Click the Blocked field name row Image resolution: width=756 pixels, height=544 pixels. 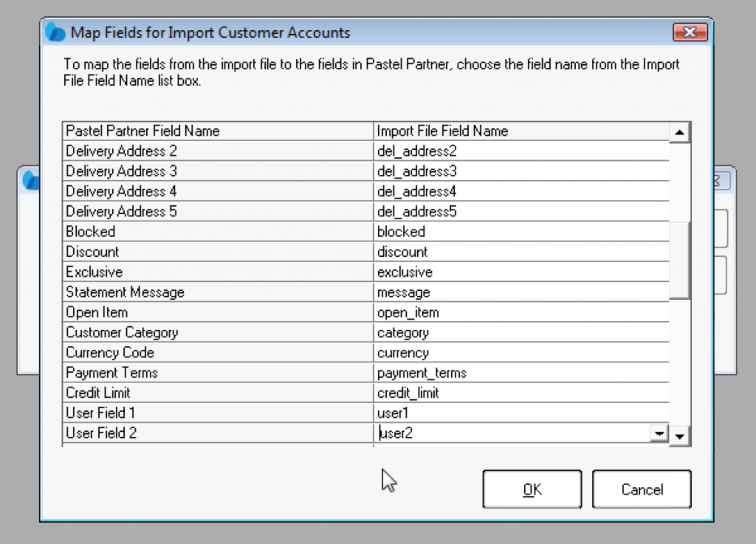tap(218, 232)
